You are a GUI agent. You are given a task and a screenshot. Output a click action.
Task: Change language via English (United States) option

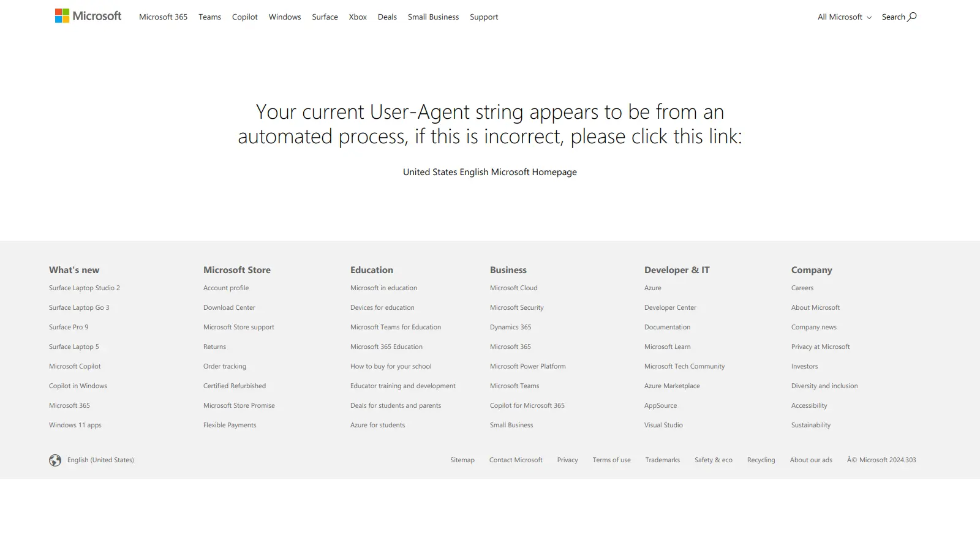click(100, 459)
